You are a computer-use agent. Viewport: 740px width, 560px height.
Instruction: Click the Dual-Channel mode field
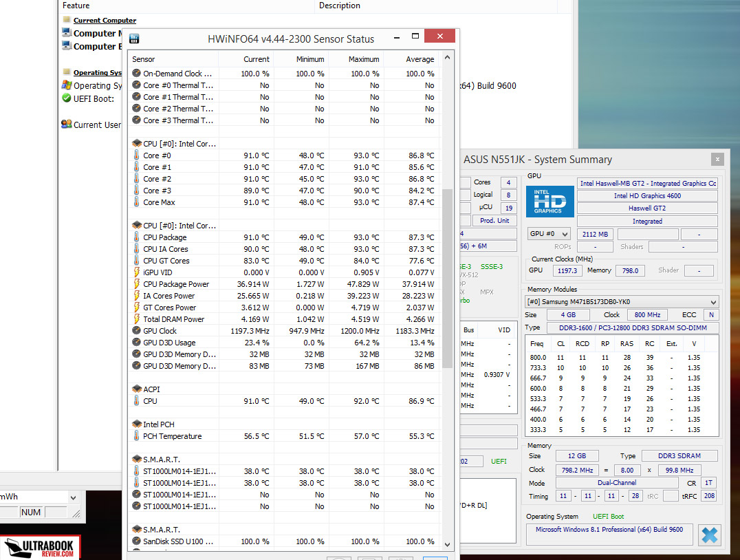pyautogui.click(x=617, y=482)
